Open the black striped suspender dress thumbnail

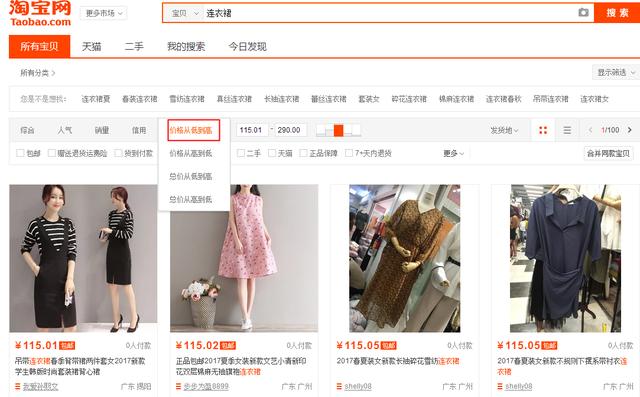[83, 258]
